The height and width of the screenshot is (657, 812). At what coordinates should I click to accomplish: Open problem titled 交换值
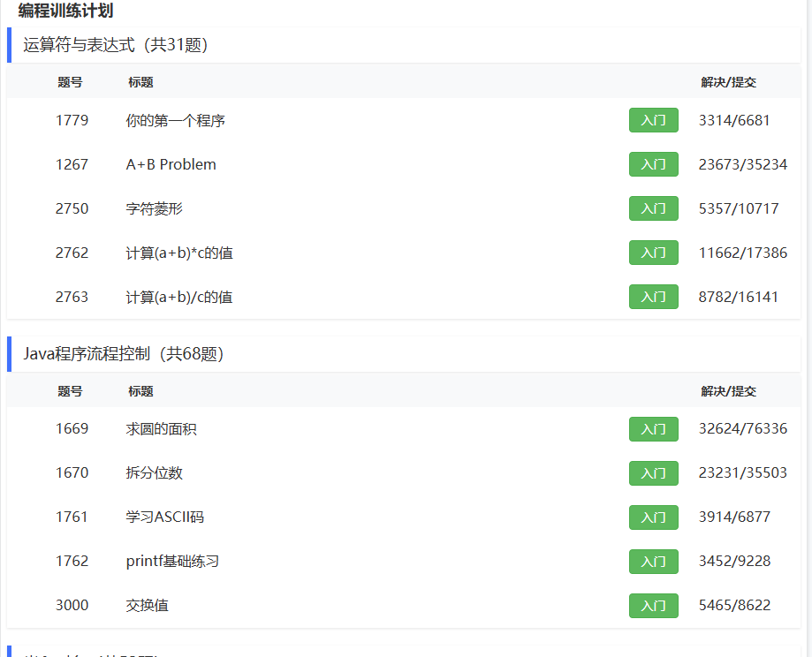(x=147, y=605)
